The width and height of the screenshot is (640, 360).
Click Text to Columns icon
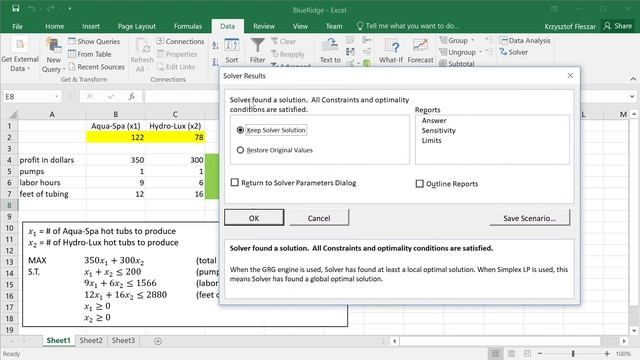pos(330,51)
